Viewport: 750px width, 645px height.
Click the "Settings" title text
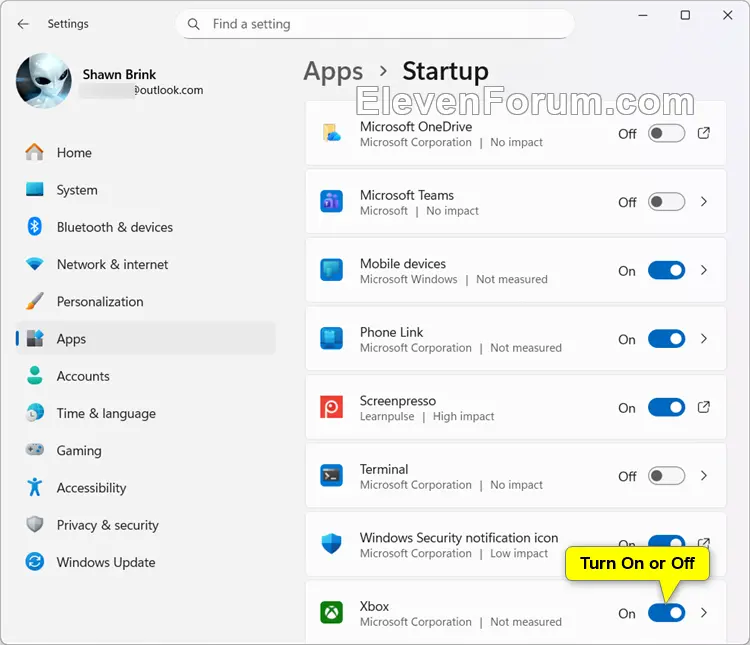pyautogui.click(x=68, y=24)
